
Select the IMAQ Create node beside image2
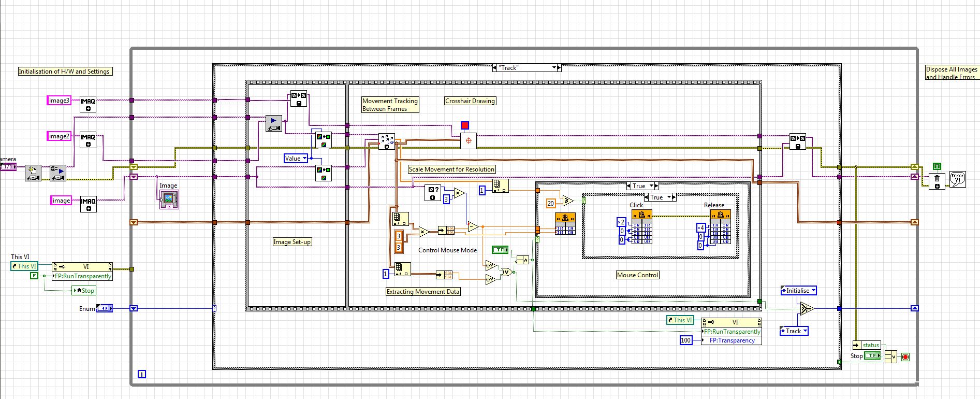pos(88,140)
